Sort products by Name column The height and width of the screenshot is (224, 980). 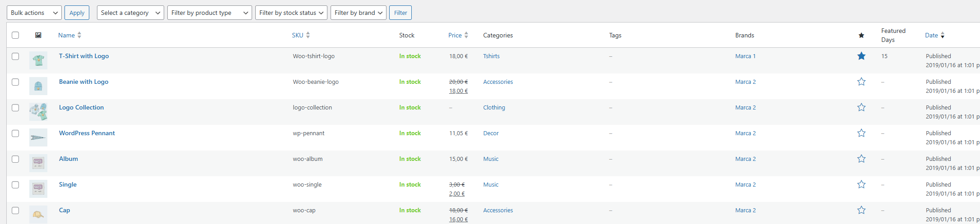(x=69, y=35)
